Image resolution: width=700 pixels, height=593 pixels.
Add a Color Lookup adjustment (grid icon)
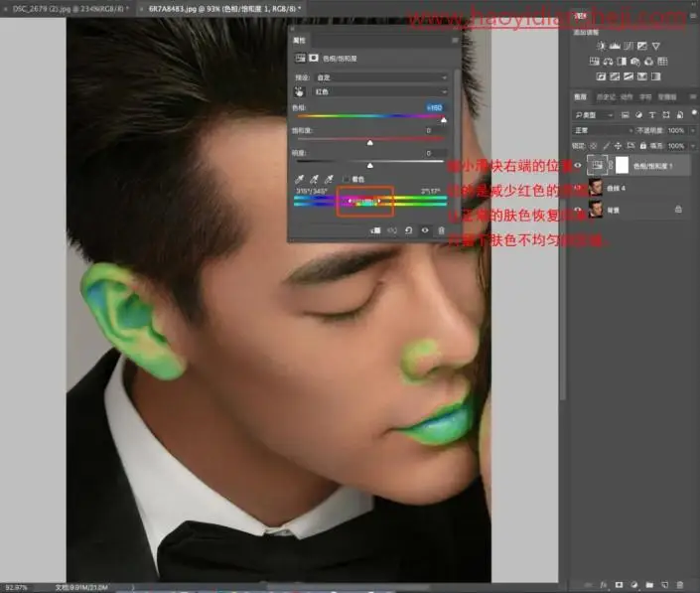(662, 62)
